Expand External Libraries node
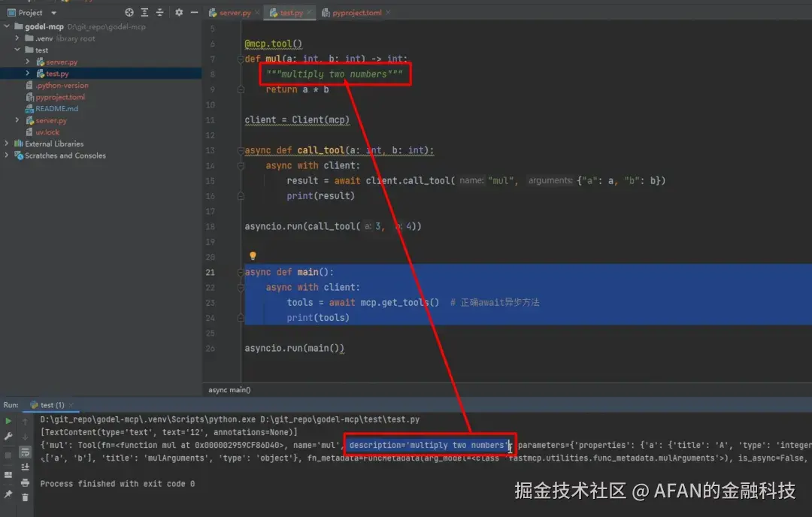This screenshot has width=812, height=517. coord(7,144)
